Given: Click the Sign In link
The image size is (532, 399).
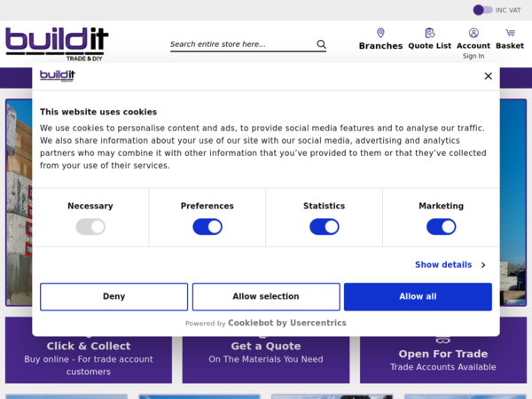Looking at the screenshot, I should coord(473,56).
